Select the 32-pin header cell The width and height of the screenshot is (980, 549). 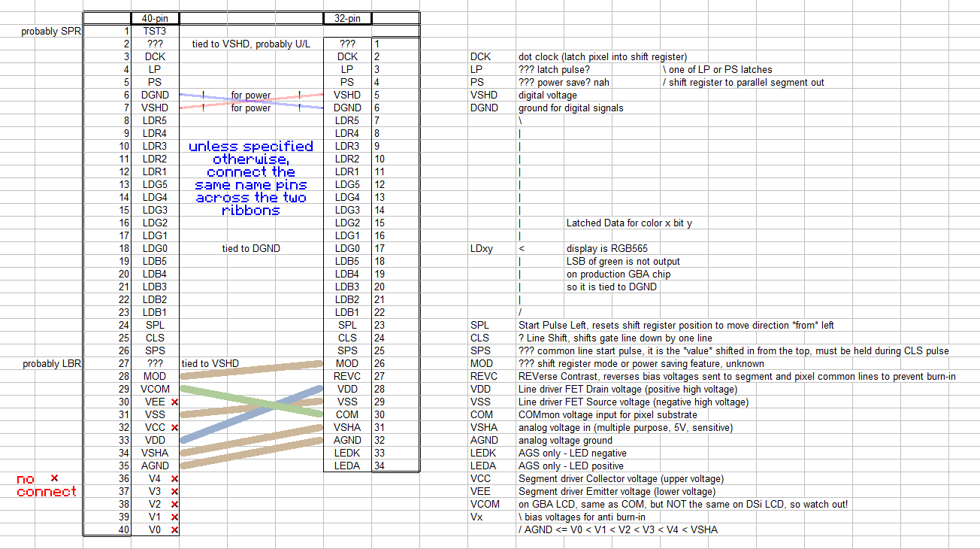pos(347,18)
